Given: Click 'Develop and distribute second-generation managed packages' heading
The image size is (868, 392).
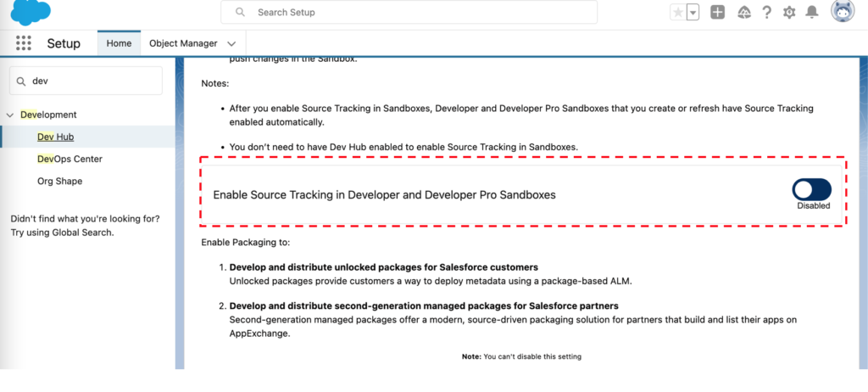Looking at the screenshot, I should point(424,306).
